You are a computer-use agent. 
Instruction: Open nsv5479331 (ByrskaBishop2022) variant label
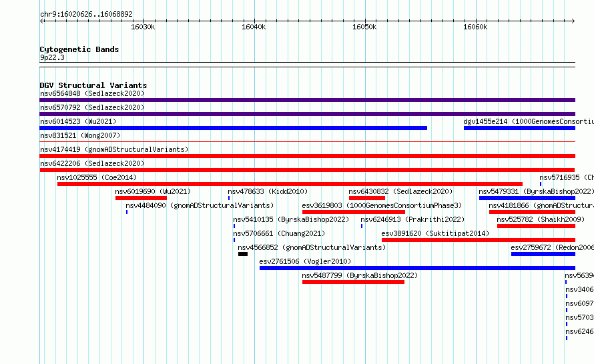(536, 191)
